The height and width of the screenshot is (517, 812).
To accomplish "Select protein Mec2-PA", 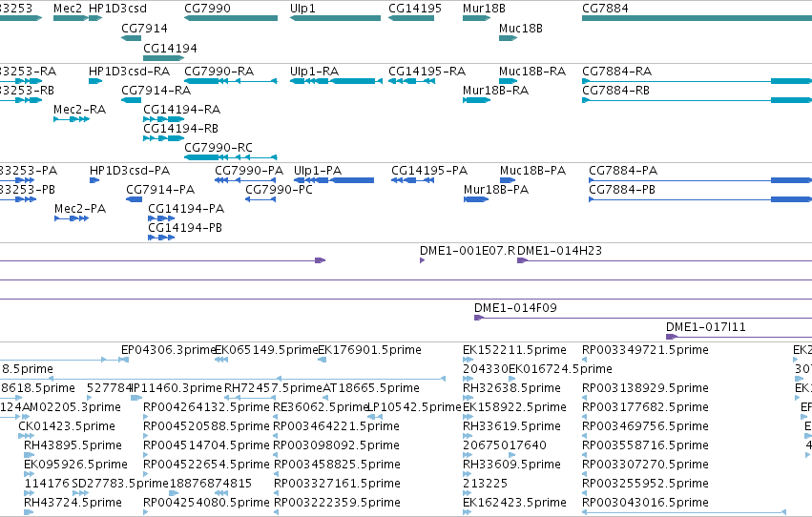I will (x=72, y=218).
